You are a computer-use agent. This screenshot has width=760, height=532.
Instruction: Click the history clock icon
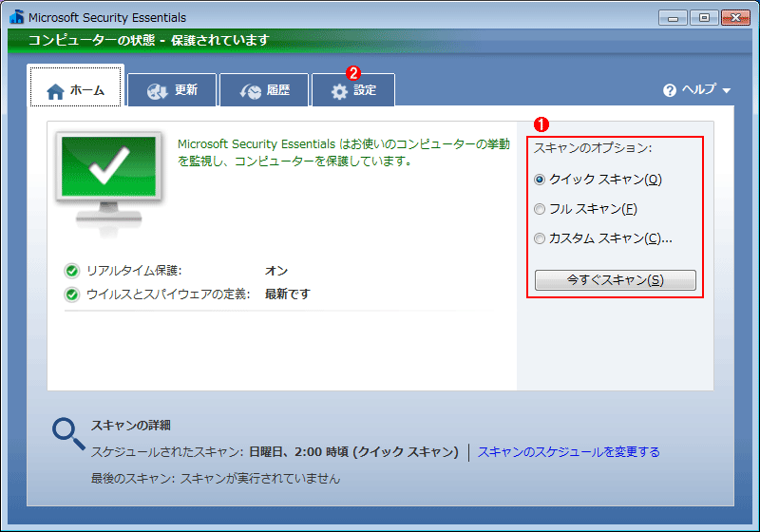tap(250, 91)
